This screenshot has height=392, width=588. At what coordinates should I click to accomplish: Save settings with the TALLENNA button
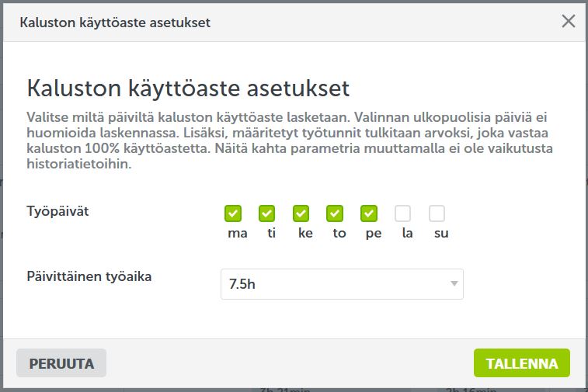coord(521,363)
